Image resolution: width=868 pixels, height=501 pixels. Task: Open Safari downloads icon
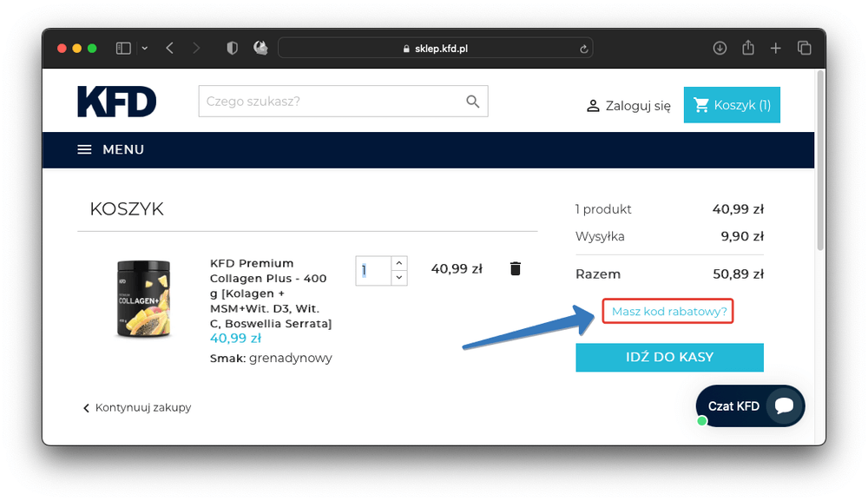point(720,49)
